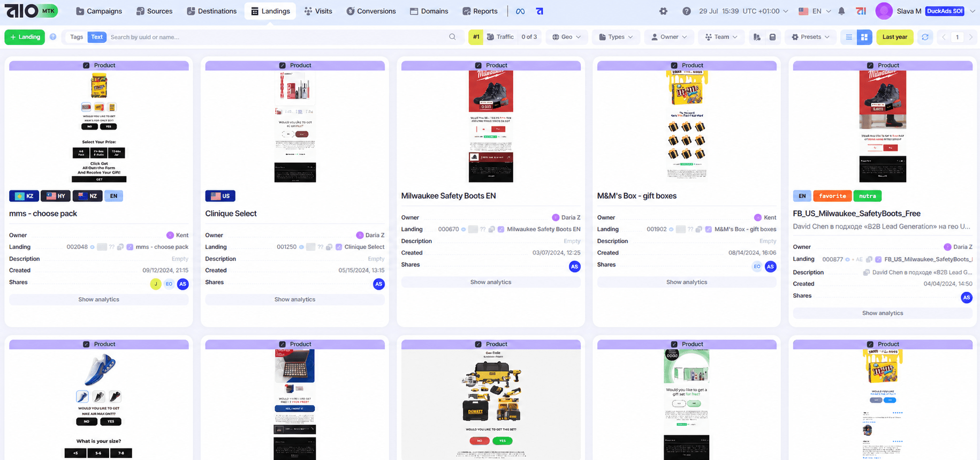This screenshot has height=460, width=980.
Task: Tick the Product checkbox on M&M's Box card
Action: (x=674, y=65)
